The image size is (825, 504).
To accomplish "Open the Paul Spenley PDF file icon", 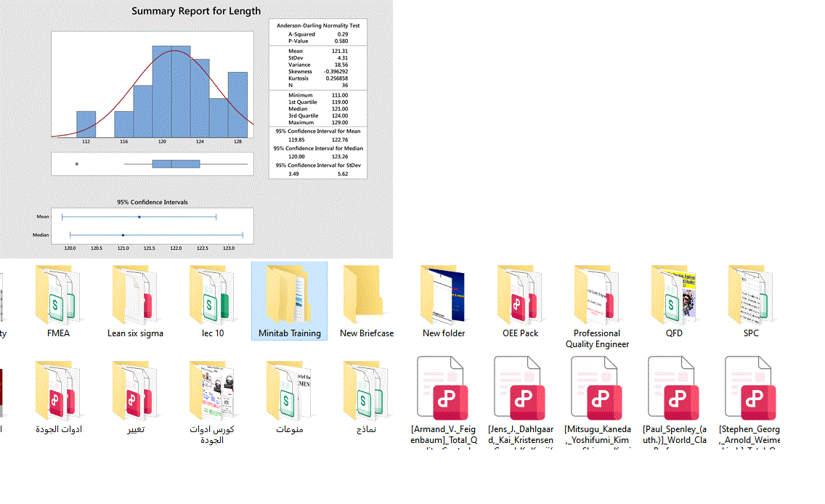I will (674, 389).
